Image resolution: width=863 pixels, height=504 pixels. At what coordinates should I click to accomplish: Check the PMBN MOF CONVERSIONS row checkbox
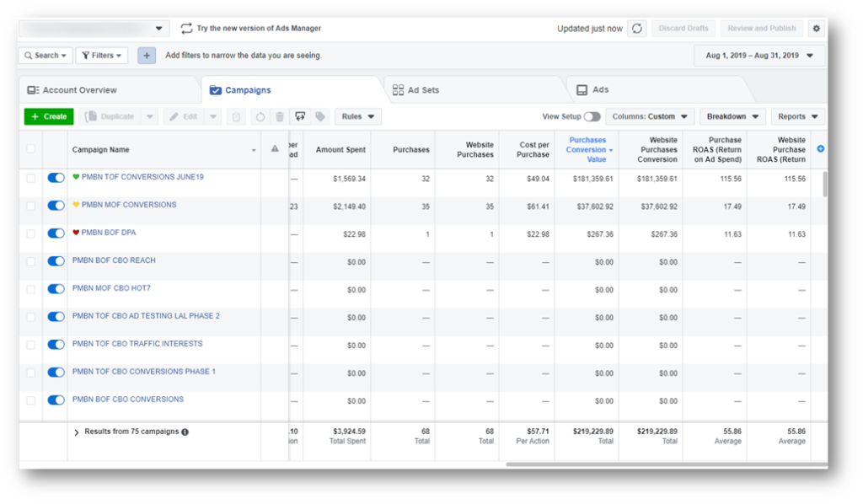point(31,206)
